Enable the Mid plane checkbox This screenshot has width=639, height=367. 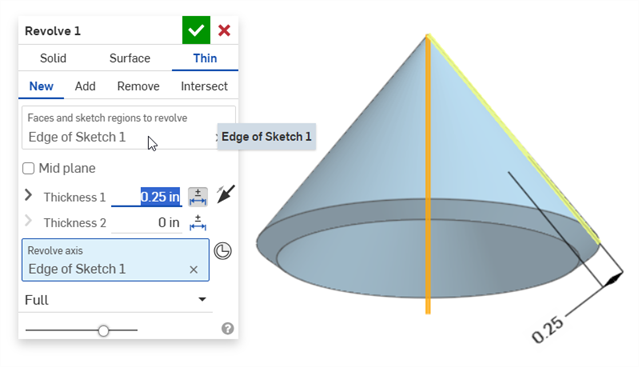pyautogui.click(x=28, y=168)
